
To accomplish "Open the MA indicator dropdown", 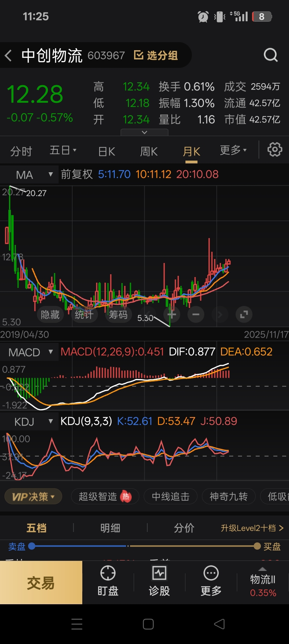I will (29, 175).
